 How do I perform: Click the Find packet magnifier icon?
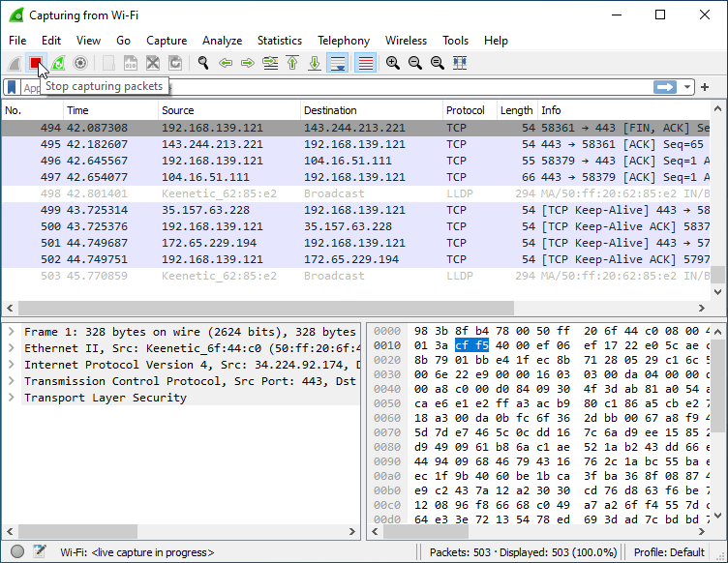[x=203, y=63]
